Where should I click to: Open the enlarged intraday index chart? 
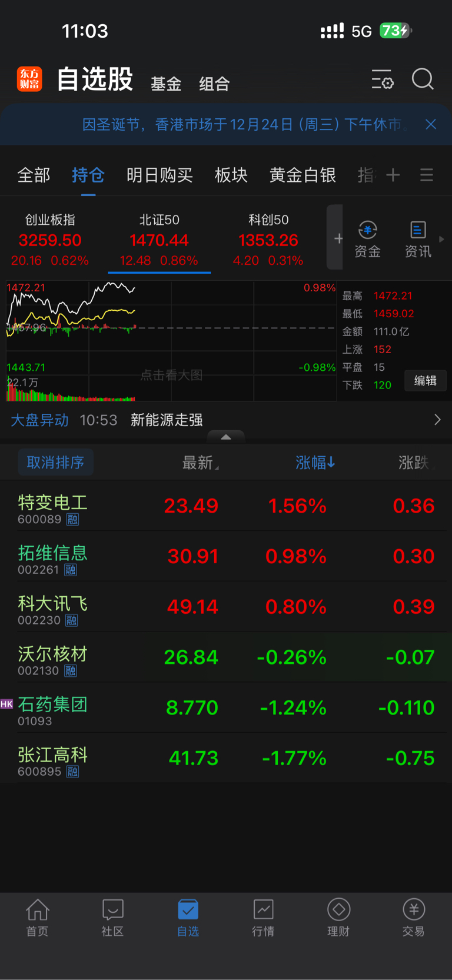tap(171, 341)
